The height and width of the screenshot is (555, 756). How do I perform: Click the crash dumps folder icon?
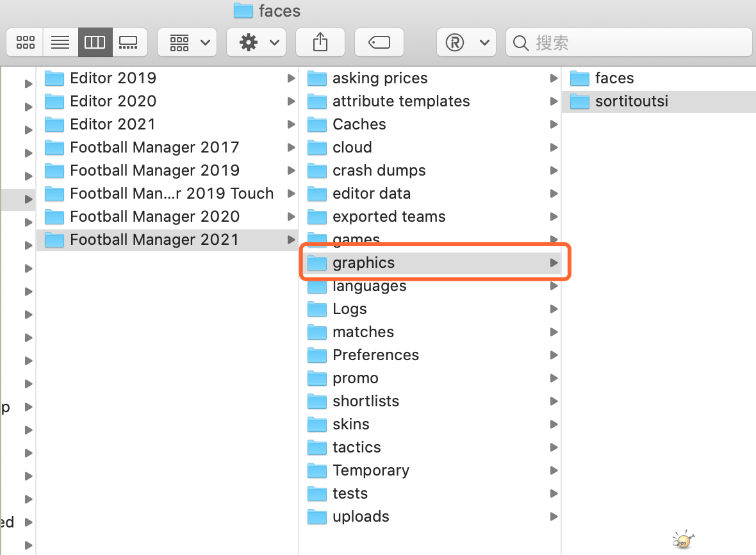(x=316, y=170)
